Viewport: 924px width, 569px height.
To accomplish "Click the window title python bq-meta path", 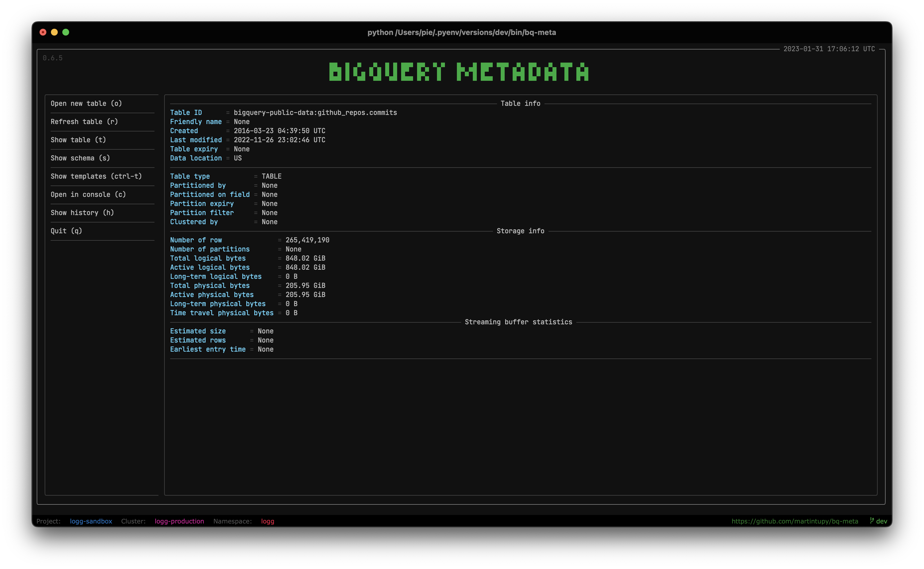I will (x=462, y=32).
